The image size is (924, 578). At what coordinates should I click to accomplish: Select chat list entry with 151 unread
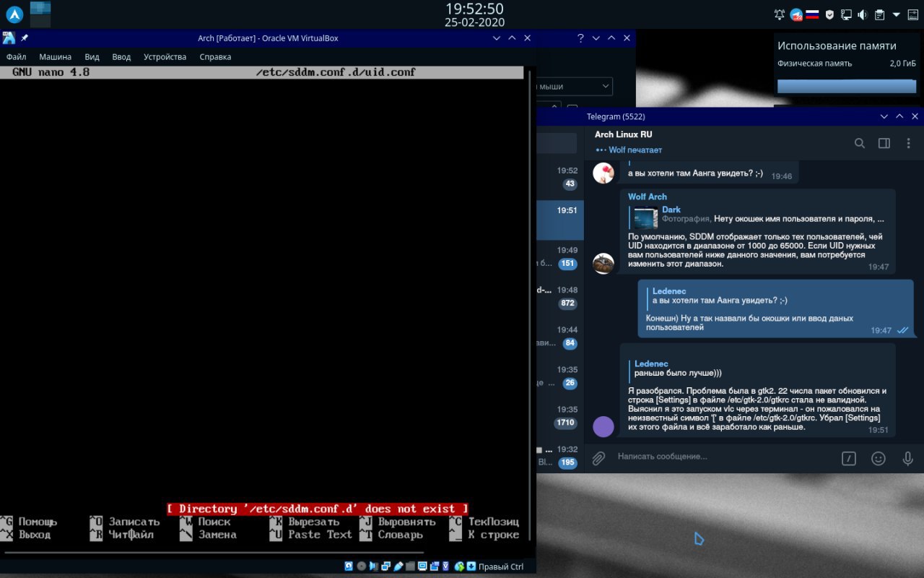point(560,257)
